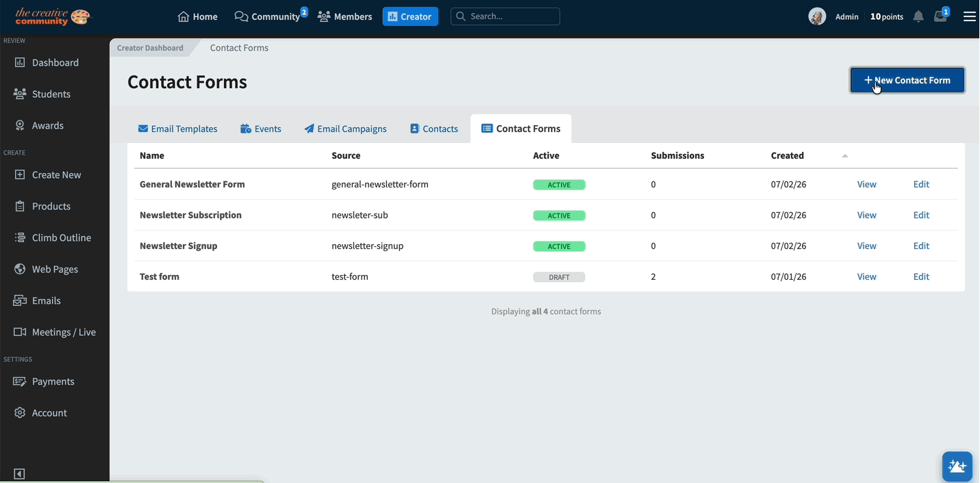View the General Newsletter Form
The image size is (980, 483).
[x=867, y=184]
